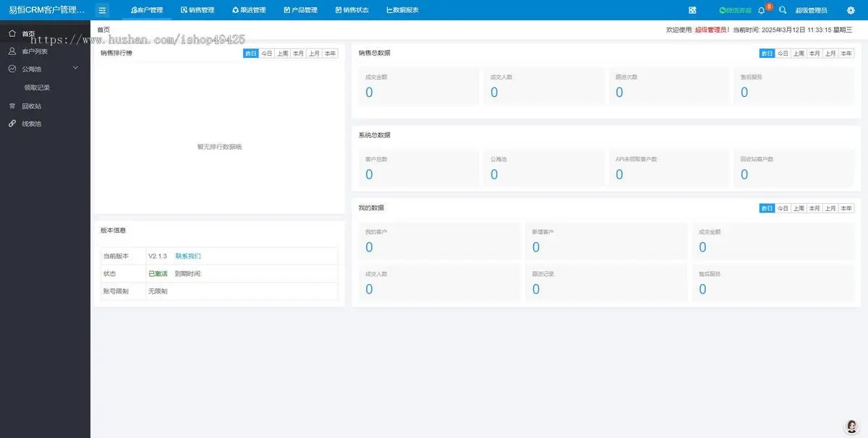Pick 本月 in 我的数据 filter
This screenshot has width=868, height=438.
coord(815,208)
